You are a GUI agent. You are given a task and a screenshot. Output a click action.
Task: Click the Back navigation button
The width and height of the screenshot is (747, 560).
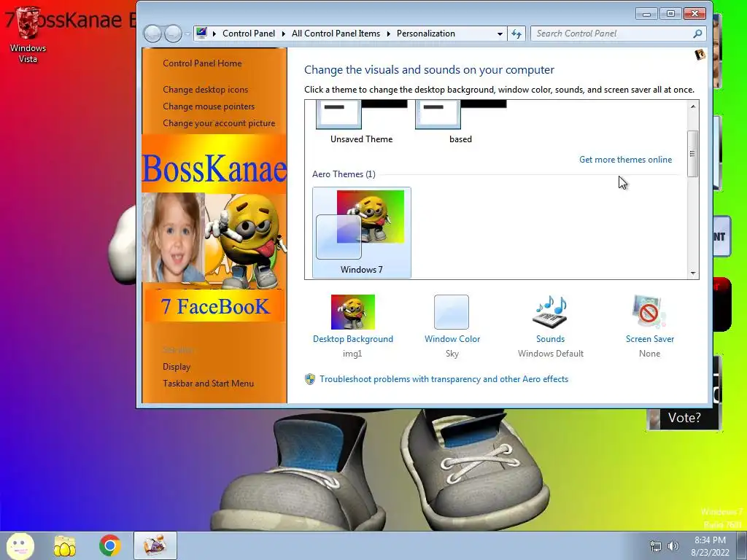click(152, 34)
